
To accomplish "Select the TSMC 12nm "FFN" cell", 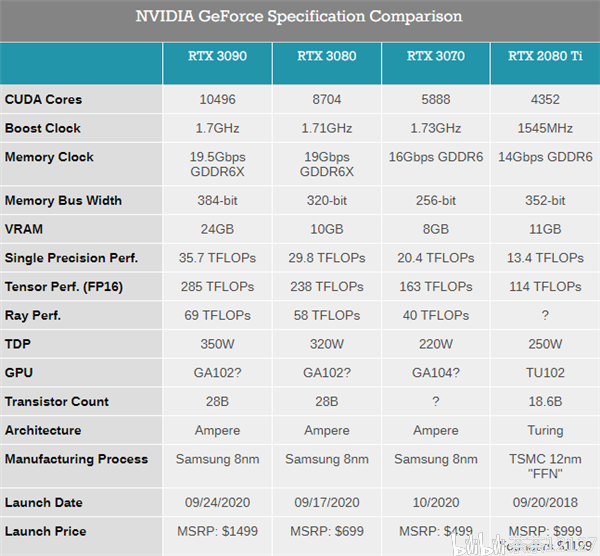I will click(x=545, y=466).
